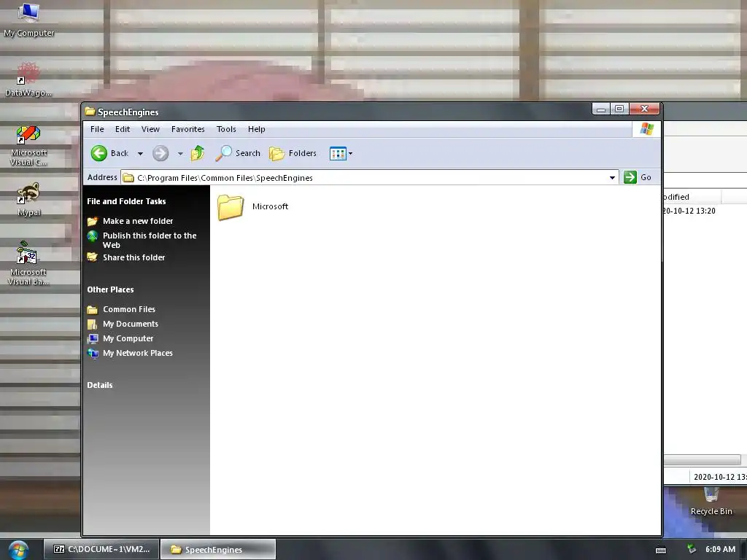Select Microsoft Visual Basic desktop shortcut

tap(28, 263)
